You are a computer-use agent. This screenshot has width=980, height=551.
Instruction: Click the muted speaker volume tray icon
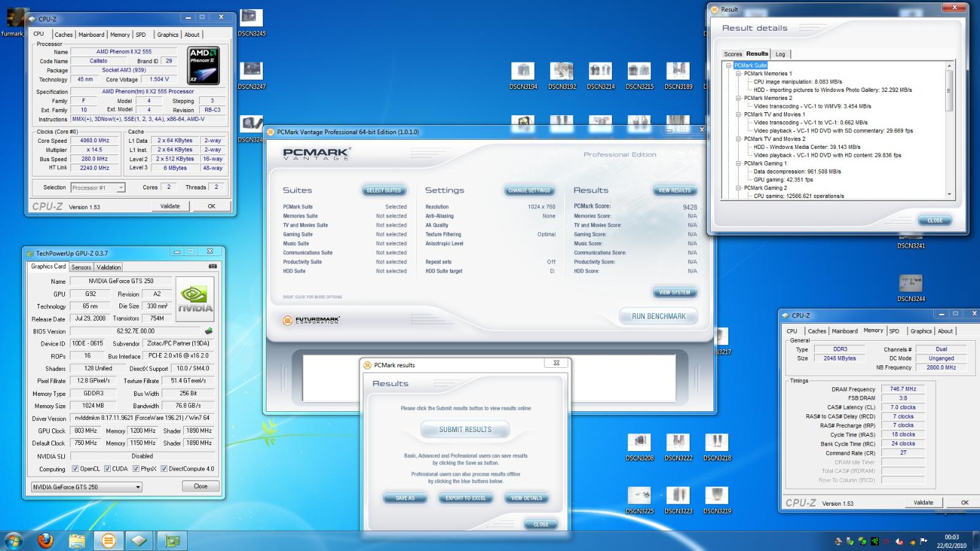[x=899, y=541]
